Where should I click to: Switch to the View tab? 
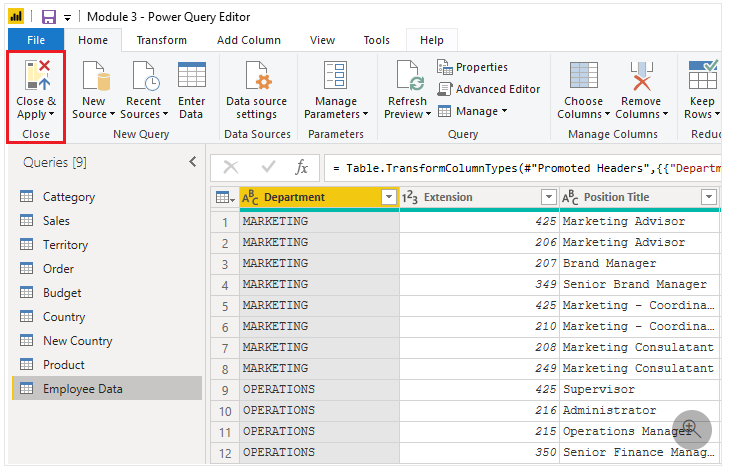(x=322, y=40)
